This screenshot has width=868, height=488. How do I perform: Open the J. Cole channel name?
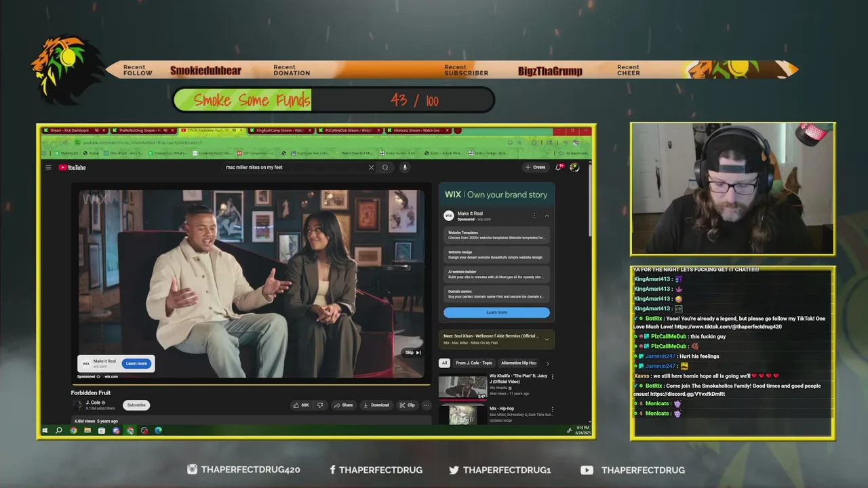(x=93, y=403)
